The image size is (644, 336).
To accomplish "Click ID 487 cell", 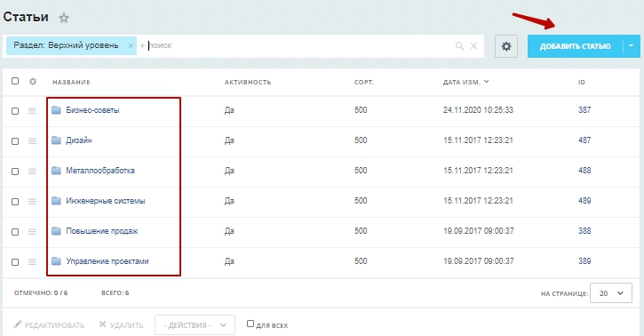I will point(584,140).
